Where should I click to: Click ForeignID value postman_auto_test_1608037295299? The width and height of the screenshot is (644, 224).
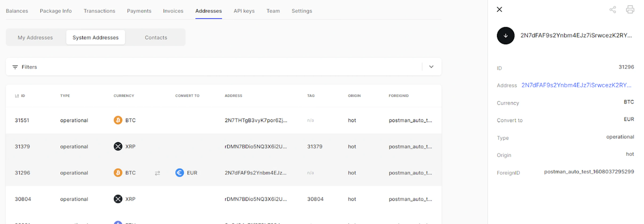(589, 172)
